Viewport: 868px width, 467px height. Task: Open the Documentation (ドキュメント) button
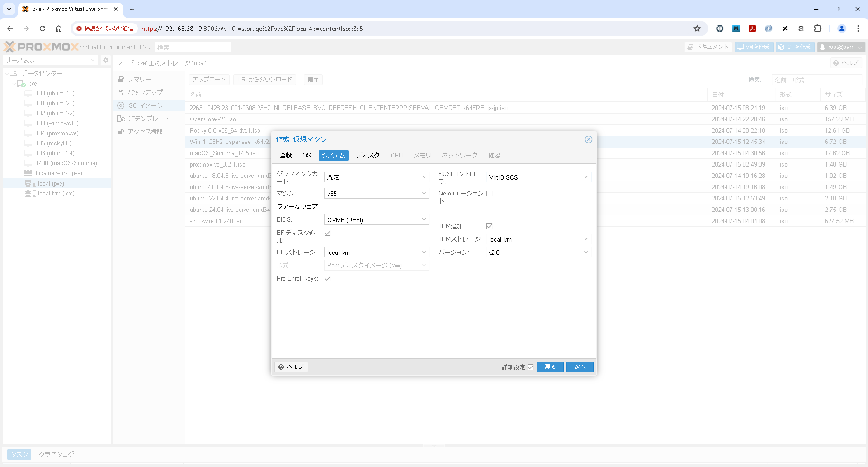click(708, 47)
